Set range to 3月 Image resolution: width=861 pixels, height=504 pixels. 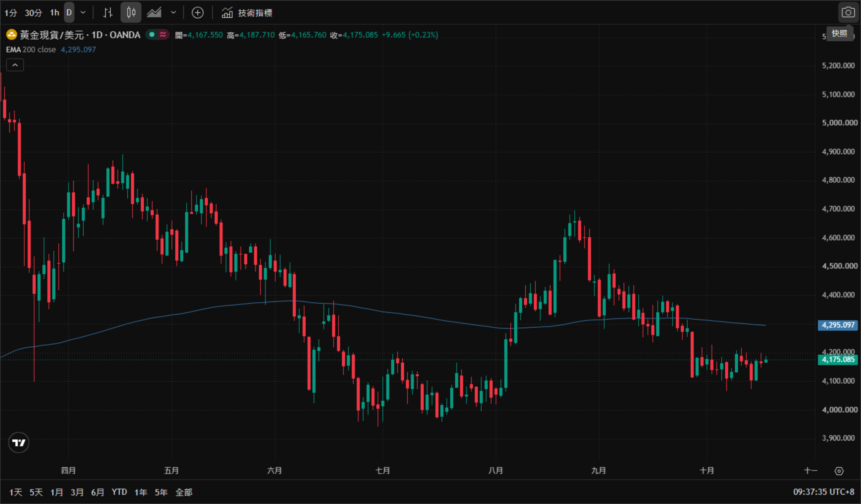tap(77, 492)
